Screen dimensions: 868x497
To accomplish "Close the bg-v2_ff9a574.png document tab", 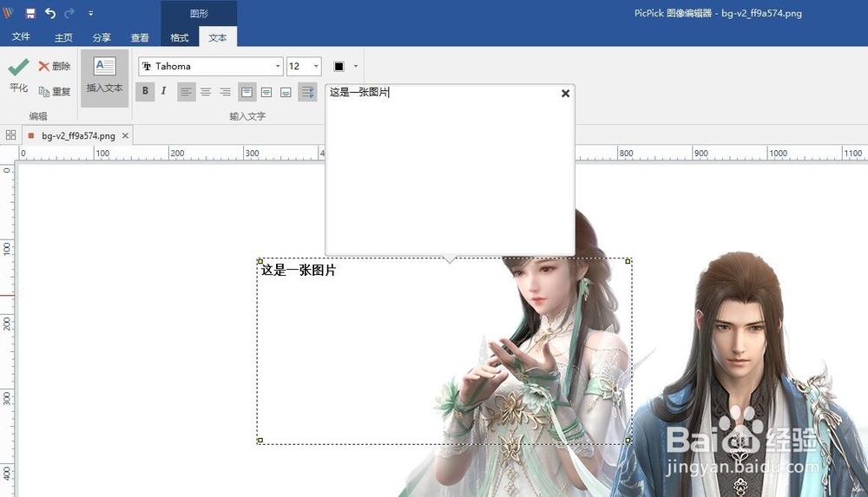I will [125, 135].
